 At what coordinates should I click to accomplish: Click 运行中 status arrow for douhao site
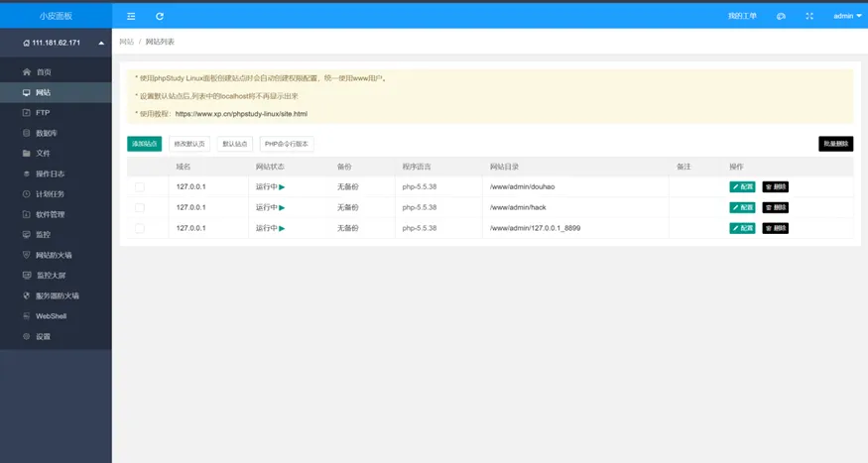[x=282, y=186]
